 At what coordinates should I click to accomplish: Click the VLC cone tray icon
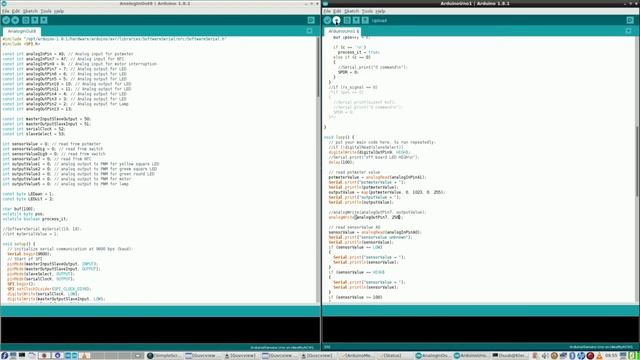(x=599, y=356)
